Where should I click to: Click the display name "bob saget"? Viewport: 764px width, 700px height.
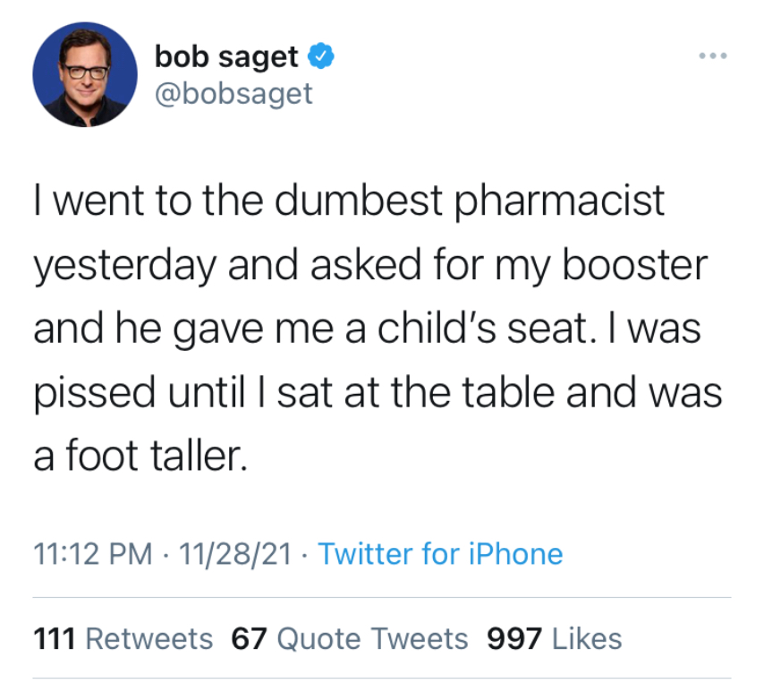click(226, 57)
